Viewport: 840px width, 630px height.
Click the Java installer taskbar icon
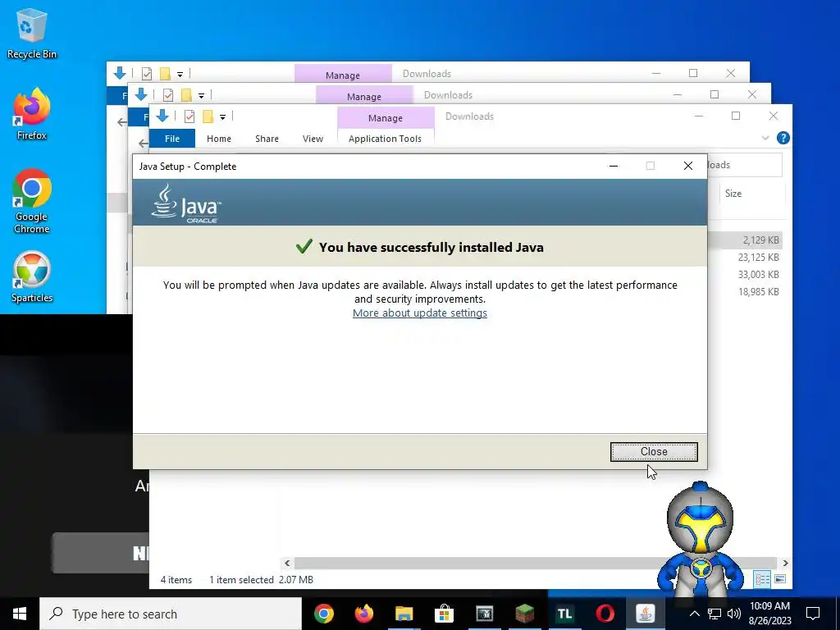[x=645, y=614]
